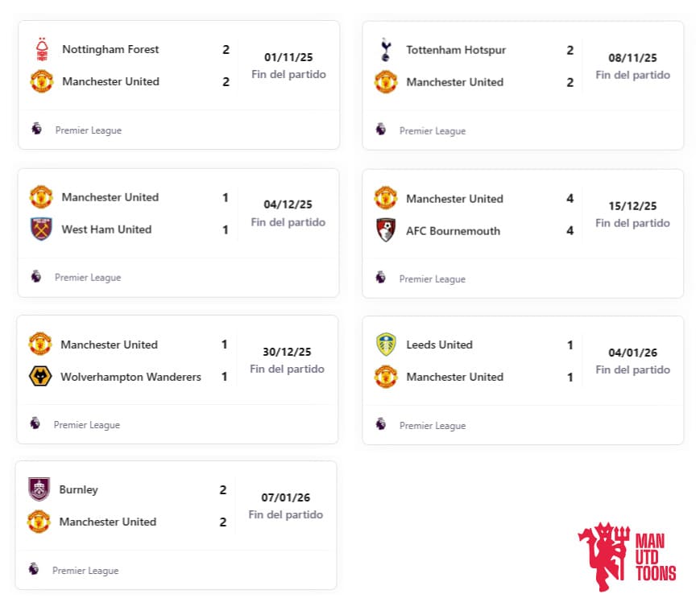Click the Leeds United crest icon
Image resolution: width=700 pixels, height=615 pixels.
(386, 345)
